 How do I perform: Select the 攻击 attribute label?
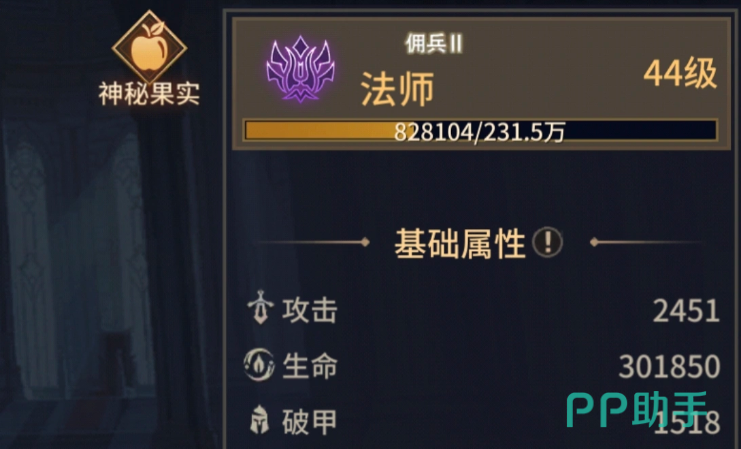point(310,311)
